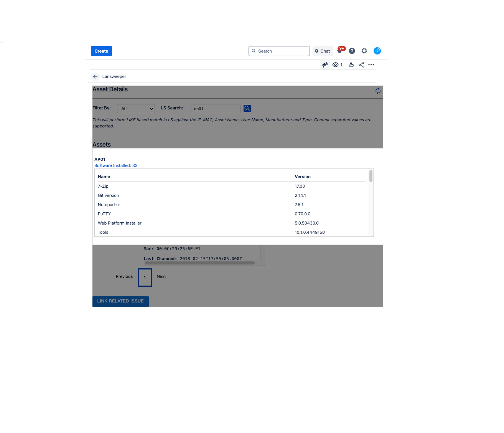Click the Version column header
This screenshot has width=504, height=433.
click(x=303, y=177)
